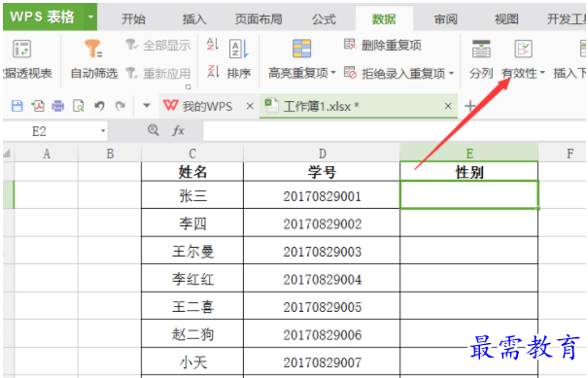Viewport: 588px width, 378px height.
Task: Click 全部显示 filter option
Action: pos(158,45)
